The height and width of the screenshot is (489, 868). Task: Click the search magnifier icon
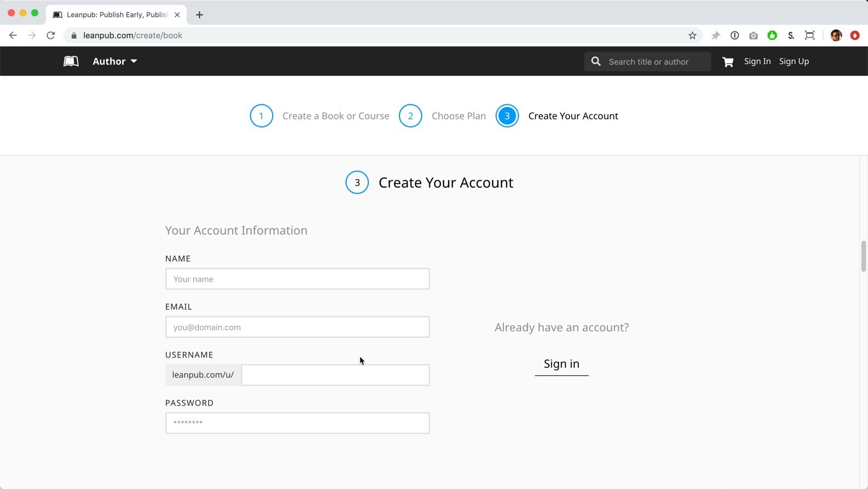click(x=596, y=62)
